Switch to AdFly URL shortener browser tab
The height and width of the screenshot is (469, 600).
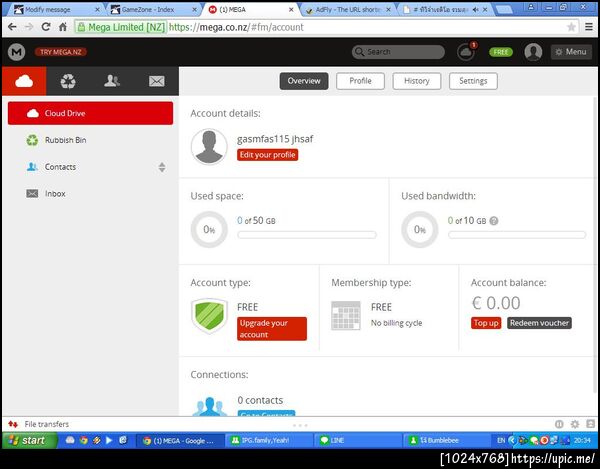(348, 10)
